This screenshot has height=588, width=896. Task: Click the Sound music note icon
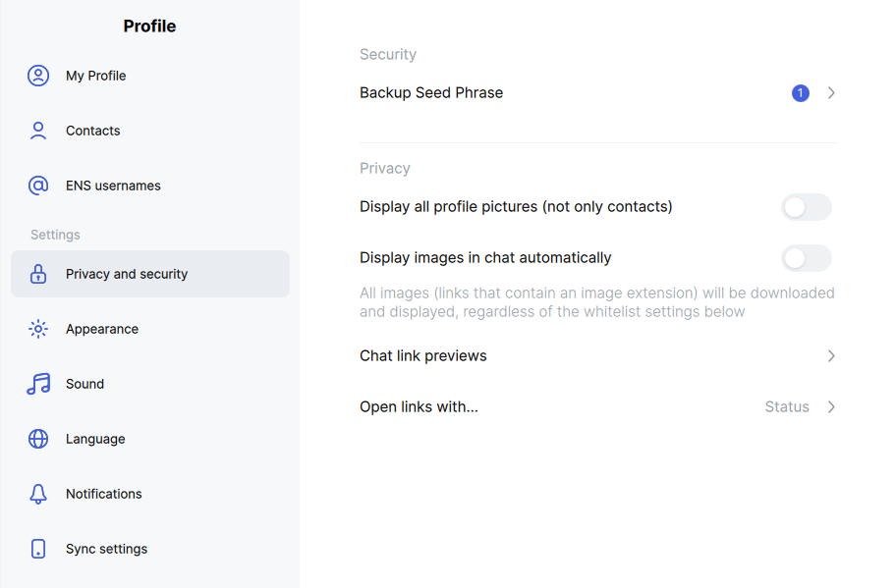pos(38,384)
